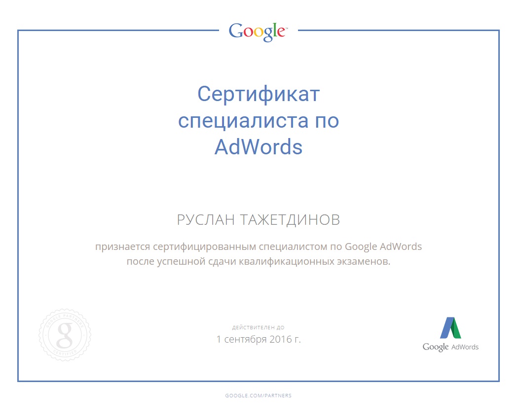This screenshot has height=420, width=521.
Task: Click the Google logo at top
Action: pos(258,32)
